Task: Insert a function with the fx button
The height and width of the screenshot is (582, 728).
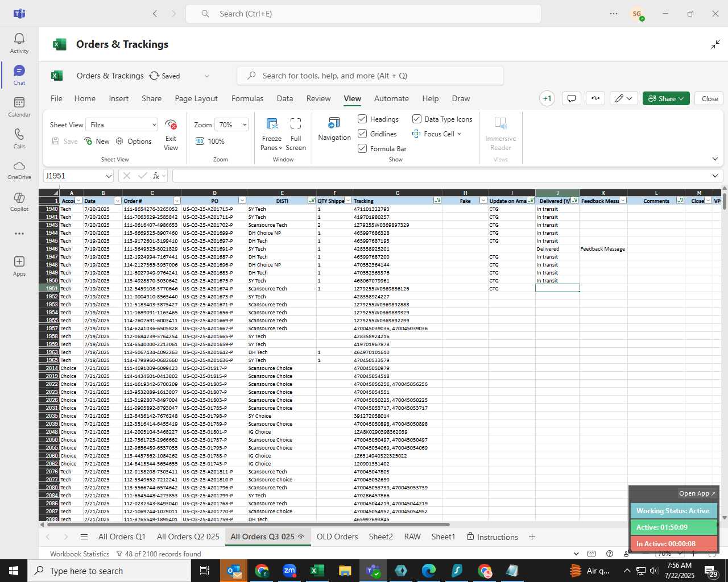Action: tap(156, 176)
